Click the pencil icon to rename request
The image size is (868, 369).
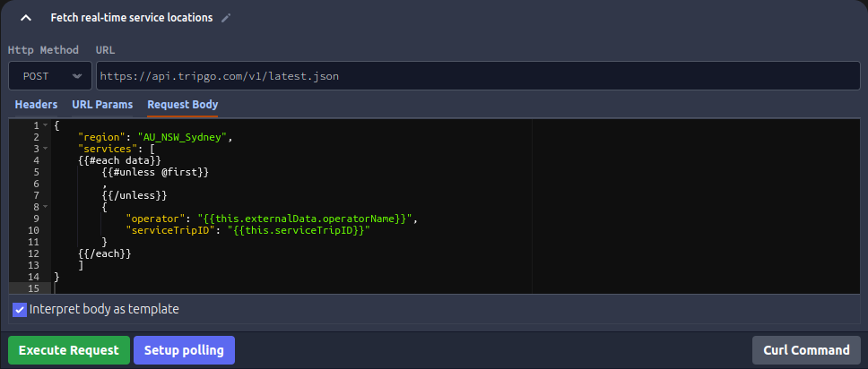[226, 18]
